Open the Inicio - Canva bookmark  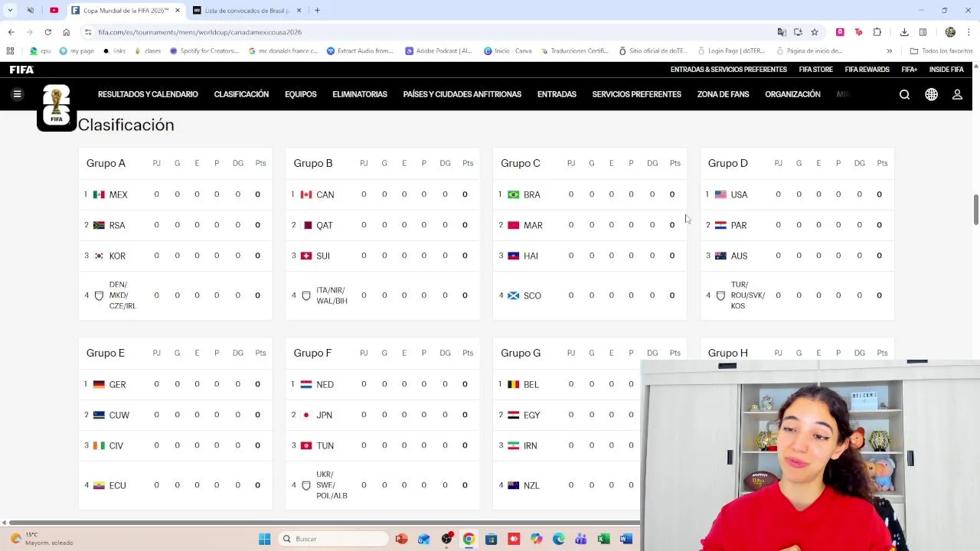[x=508, y=51]
